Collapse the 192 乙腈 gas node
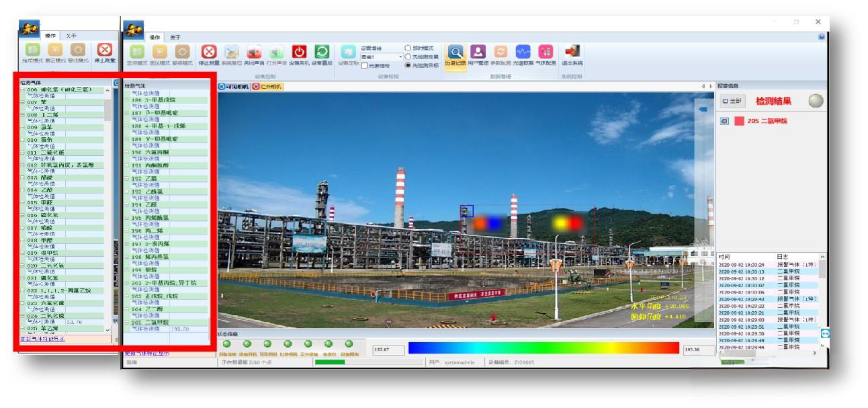Image resolution: width=868 pixels, height=408 pixels. click(127, 179)
